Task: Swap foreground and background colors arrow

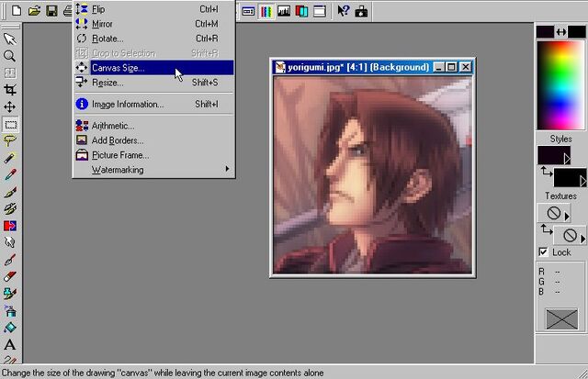Action: click(x=561, y=32)
